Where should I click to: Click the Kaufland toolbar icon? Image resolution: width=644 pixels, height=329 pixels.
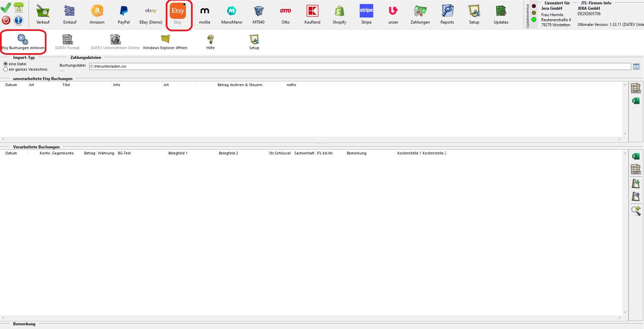(312, 14)
